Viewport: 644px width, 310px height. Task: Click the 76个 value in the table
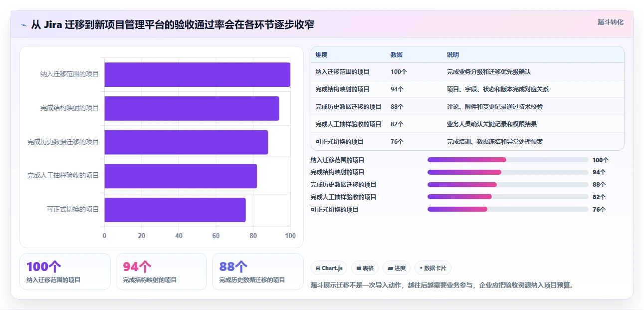pyautogui.click(x=397, y=142)
